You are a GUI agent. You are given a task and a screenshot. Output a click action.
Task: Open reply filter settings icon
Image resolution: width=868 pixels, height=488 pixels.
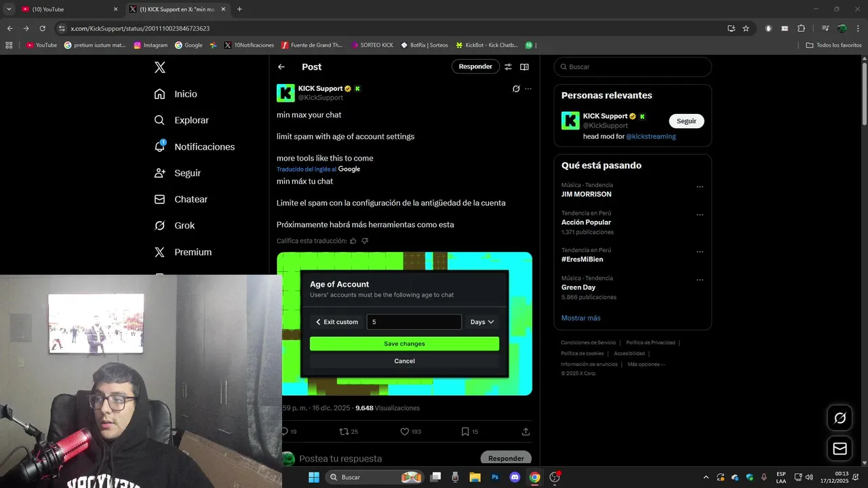pyautogui.click(x=508, y=67)
